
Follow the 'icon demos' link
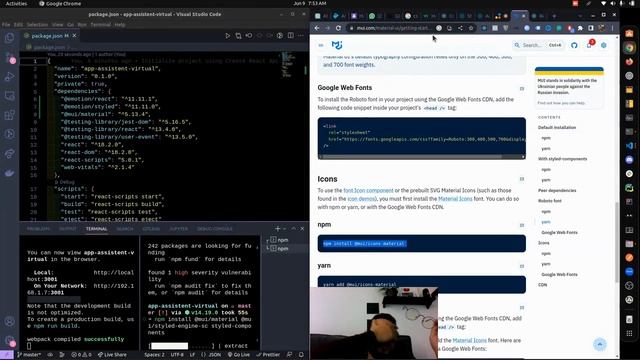point(361,199)
